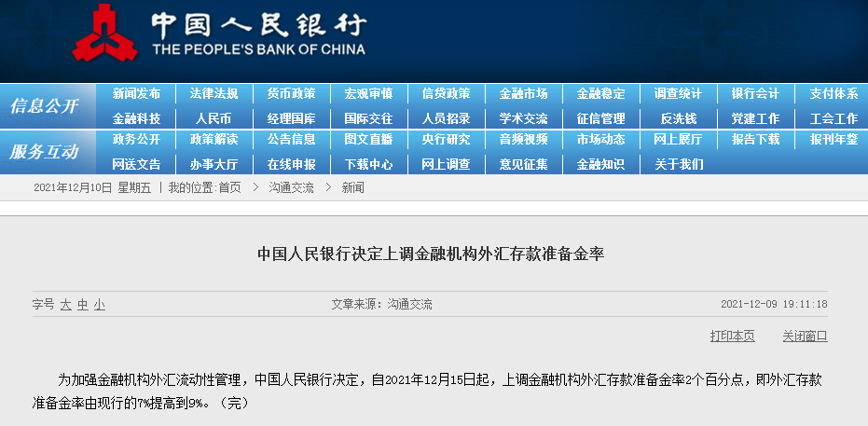Click the timestamp 2021-12-09 19:11:18
The image size is (868, 426).
click(x=774, y=304)
